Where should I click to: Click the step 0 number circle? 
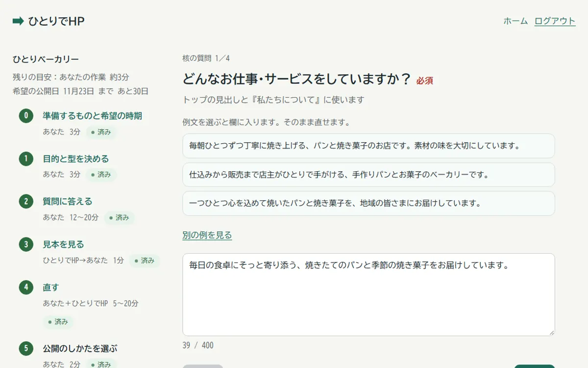pyautogui.click(x=26, y=116)
